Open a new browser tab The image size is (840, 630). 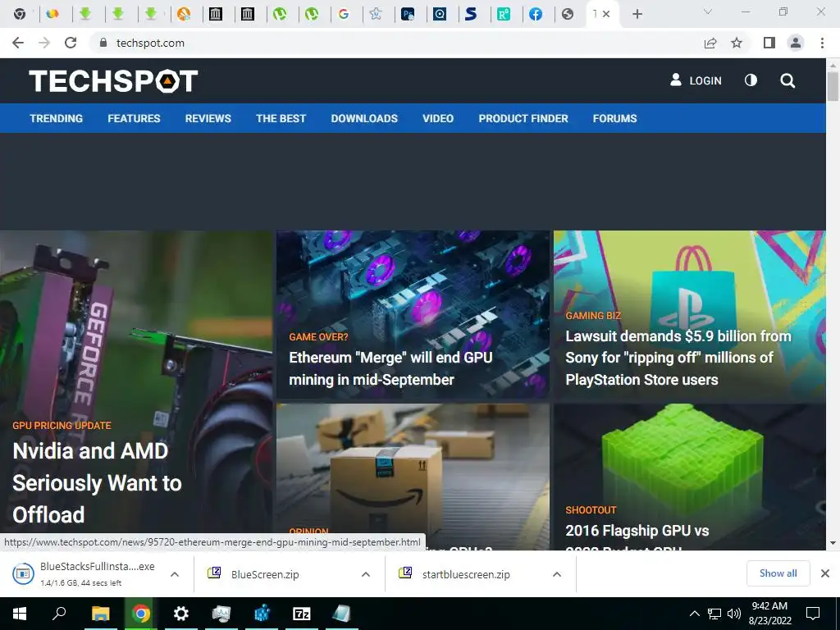637,14
